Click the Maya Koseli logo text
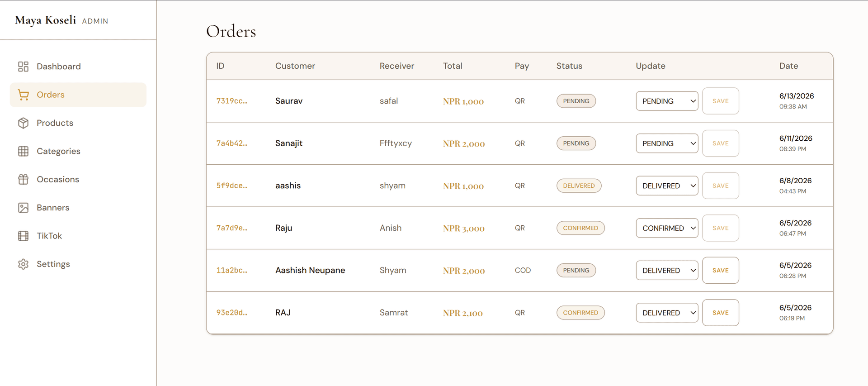Image resolution: width=868 pixels, height=386 pixels. click(x=45, y=20)
